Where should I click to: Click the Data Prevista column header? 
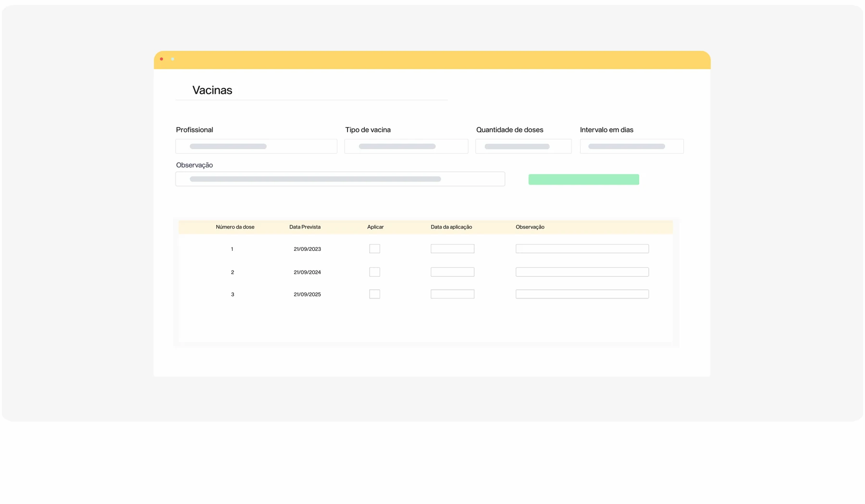point(305,227)
